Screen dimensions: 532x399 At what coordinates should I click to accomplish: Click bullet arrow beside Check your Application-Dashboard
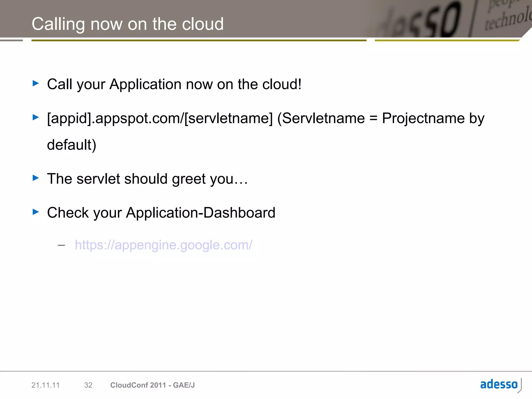pyautogui.click(x=36, y=212)
